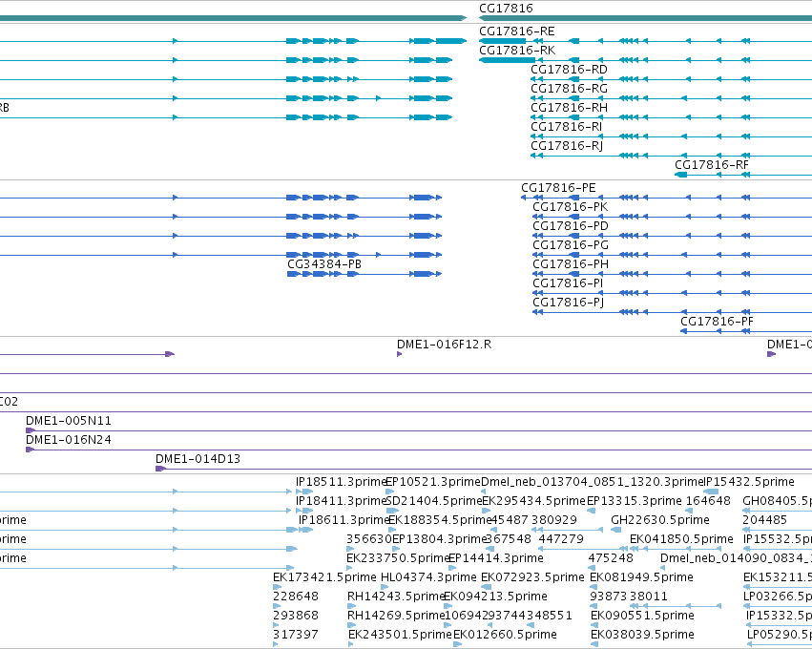Click EST label EK094213.5prime
Screen dimensions: 812x649
495,597
